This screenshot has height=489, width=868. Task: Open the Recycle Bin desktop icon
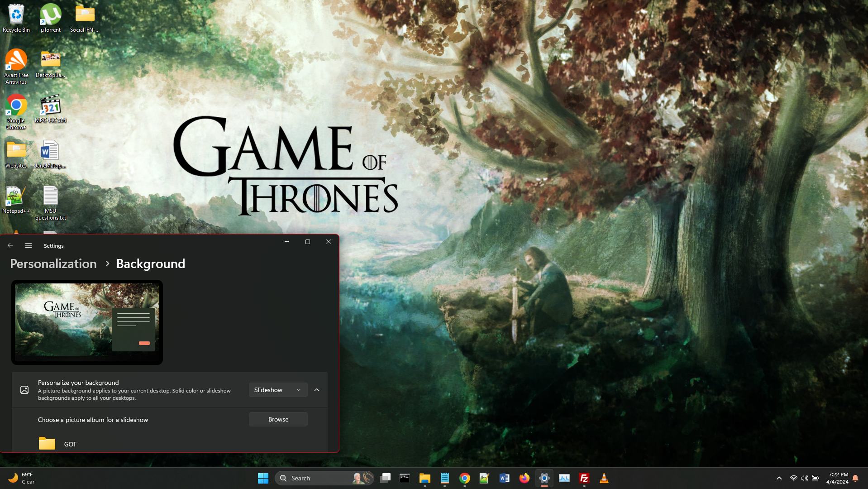coord(16,18)
